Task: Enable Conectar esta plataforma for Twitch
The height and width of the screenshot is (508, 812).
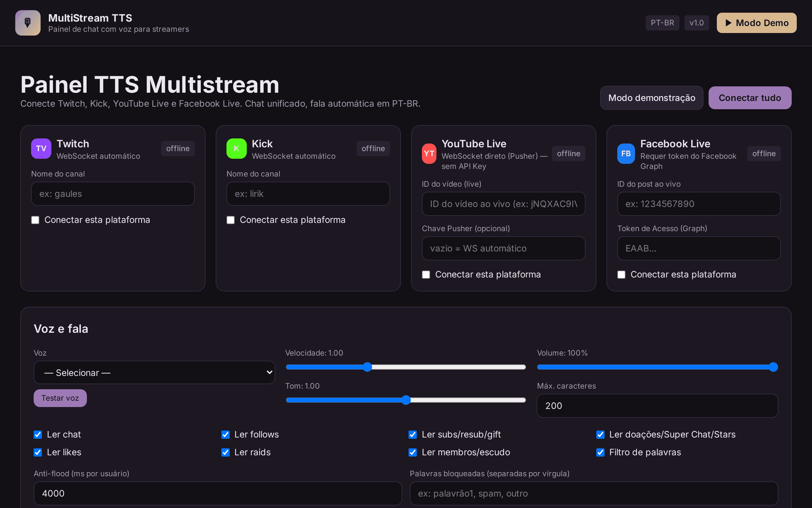Action: (x=35, y=220)
